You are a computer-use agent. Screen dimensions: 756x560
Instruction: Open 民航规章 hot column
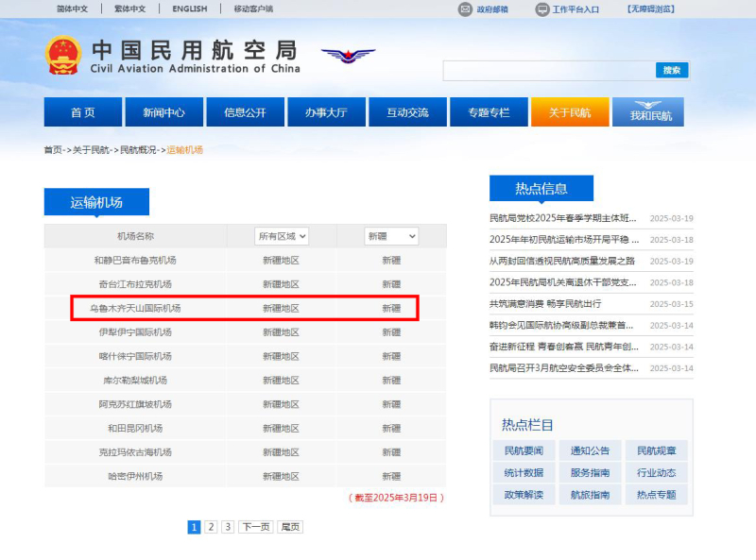click(x=656, y=450)
